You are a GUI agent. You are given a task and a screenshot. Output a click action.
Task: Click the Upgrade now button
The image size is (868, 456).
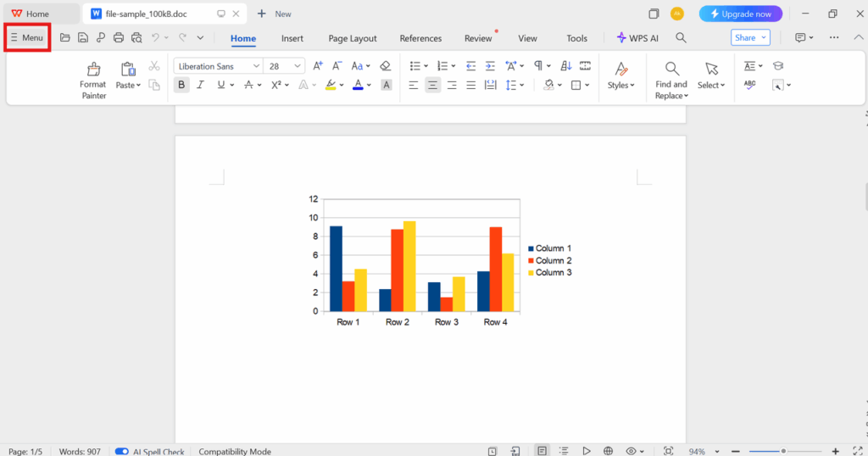pyautogui.click(x=741, y=14)
